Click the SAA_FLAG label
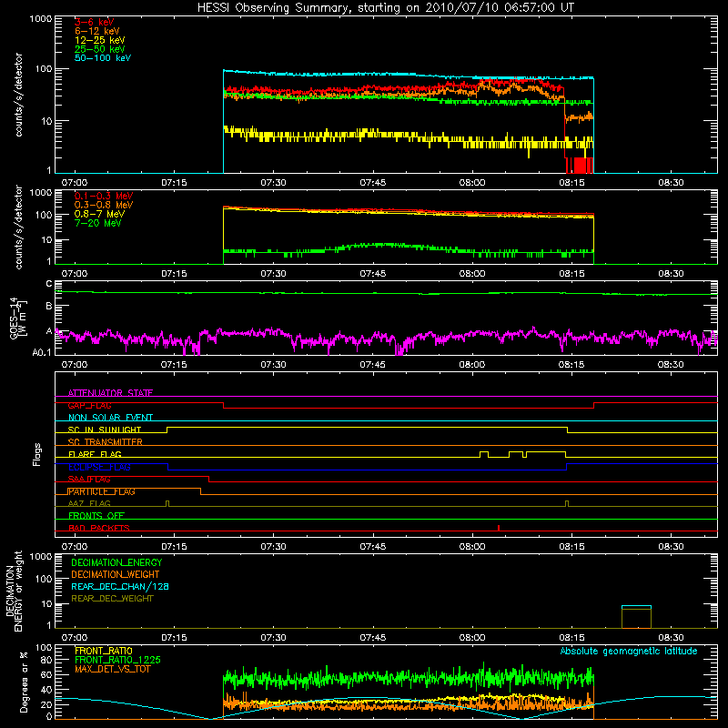This screenshot has height=728, width=728. (89, 479)
